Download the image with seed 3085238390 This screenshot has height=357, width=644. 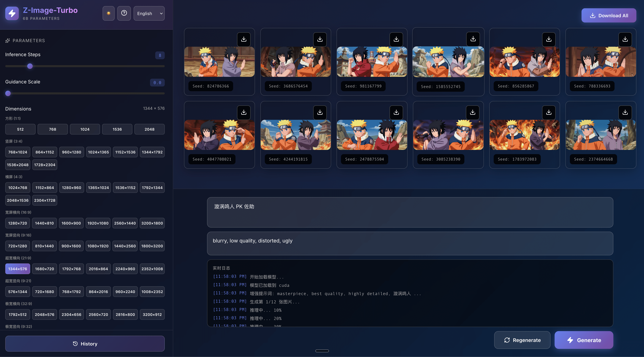(473, 112)
